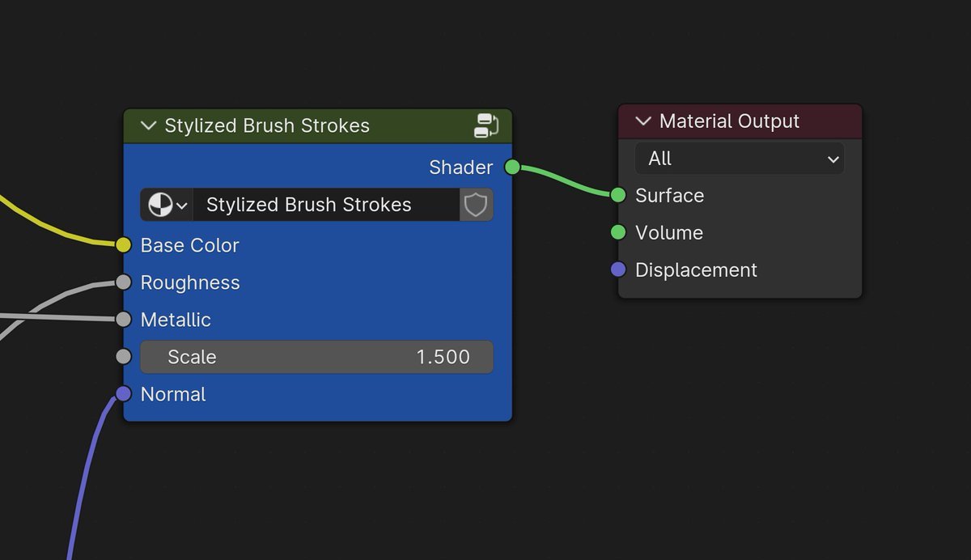Click the green Surface input socket
The image size is (971, 560).
[618, 195]
